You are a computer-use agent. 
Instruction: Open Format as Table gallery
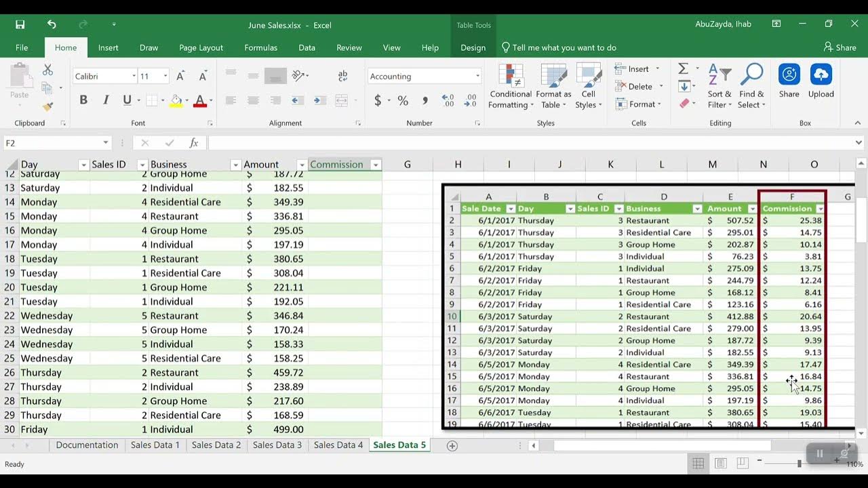553,87
